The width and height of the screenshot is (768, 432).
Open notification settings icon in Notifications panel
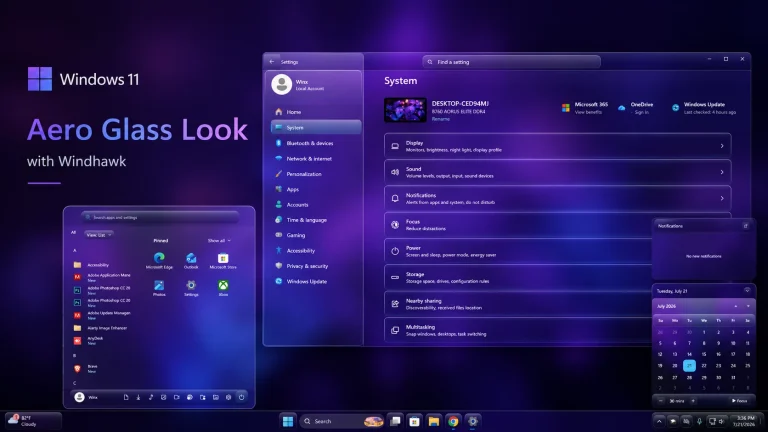(745, 226)
